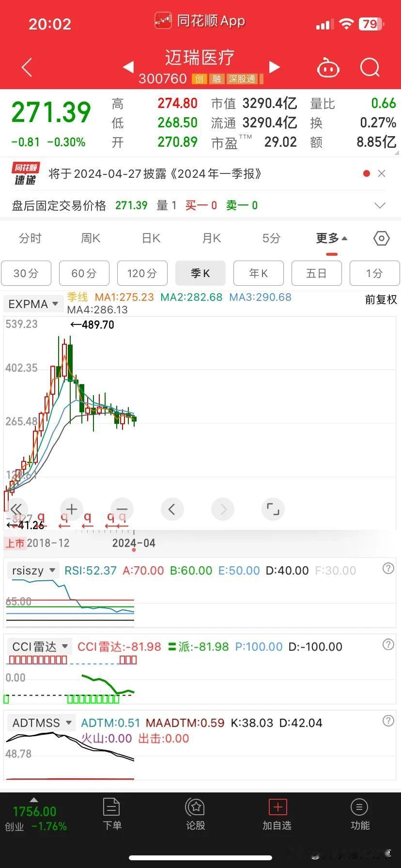Select 60分 period button
This screenshot has height=868, width=401.
pyautogui.click(x=84, y=273)
